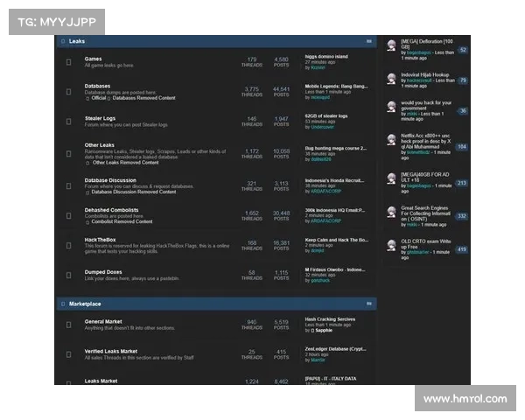Open last post 'higgs domino island'

[326, 57]
